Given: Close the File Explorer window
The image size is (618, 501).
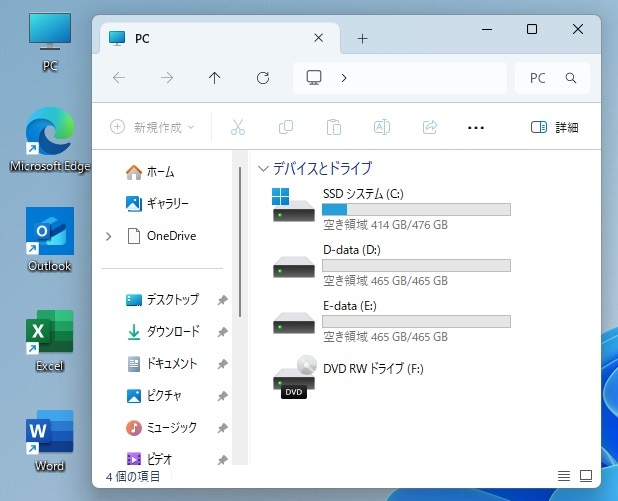Looking at the screenshot, I should (578, 29).
